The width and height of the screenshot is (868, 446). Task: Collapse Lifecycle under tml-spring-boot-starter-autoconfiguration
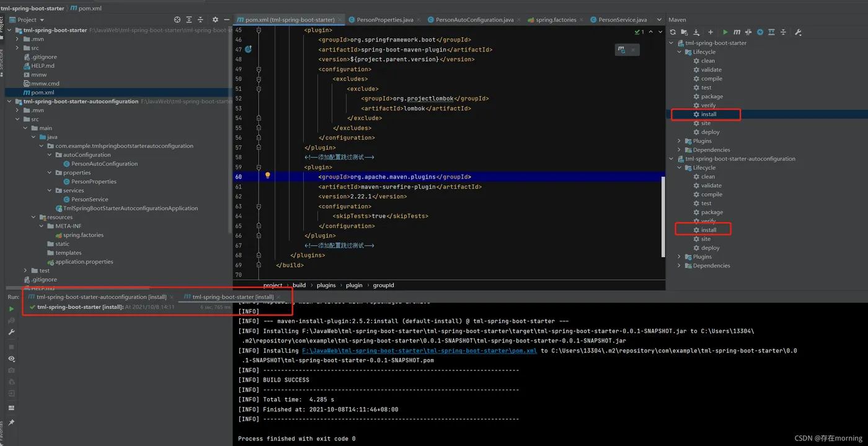pos(680,167)
